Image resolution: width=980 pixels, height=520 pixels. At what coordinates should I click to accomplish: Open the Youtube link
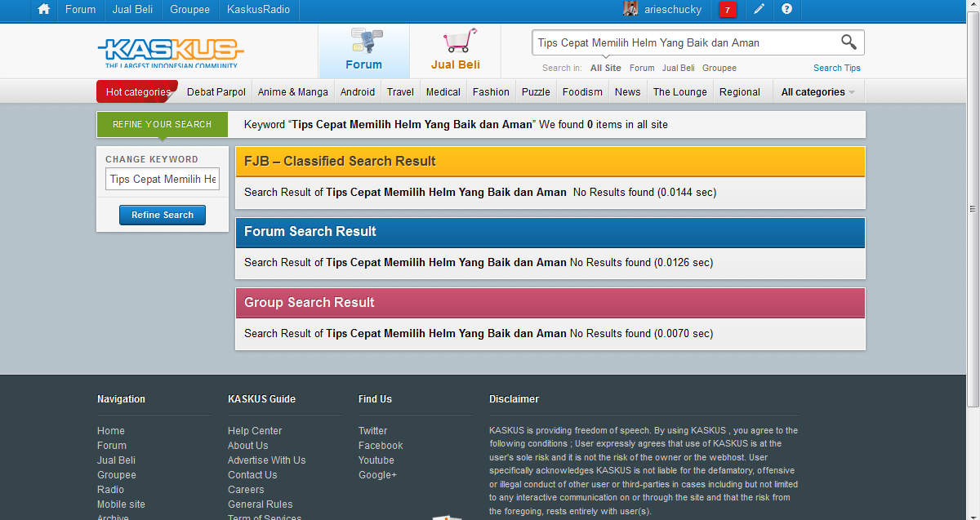pos(376,460)
